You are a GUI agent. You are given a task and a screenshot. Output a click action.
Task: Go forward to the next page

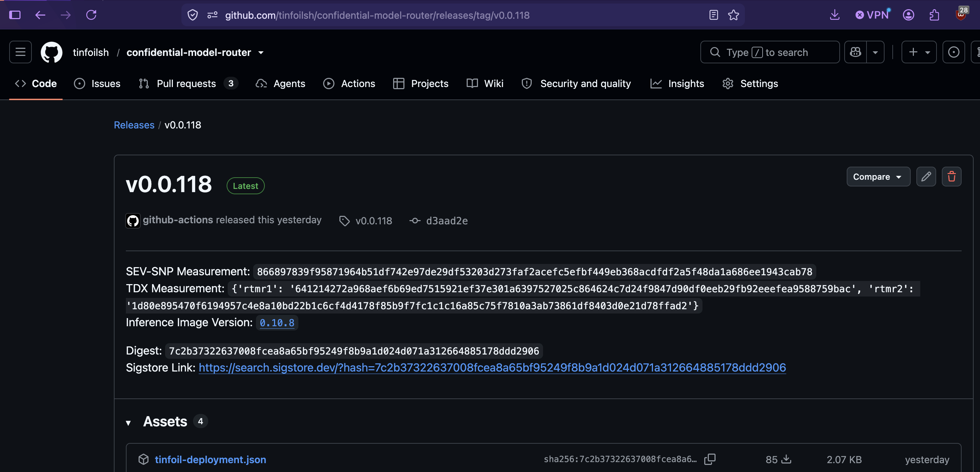(66, 15)
